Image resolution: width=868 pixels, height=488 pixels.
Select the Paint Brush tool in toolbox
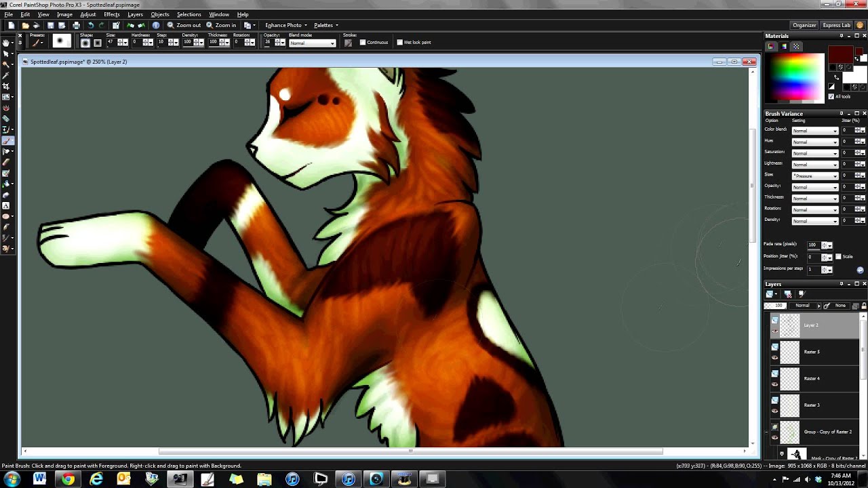click(x=7, y=141)
